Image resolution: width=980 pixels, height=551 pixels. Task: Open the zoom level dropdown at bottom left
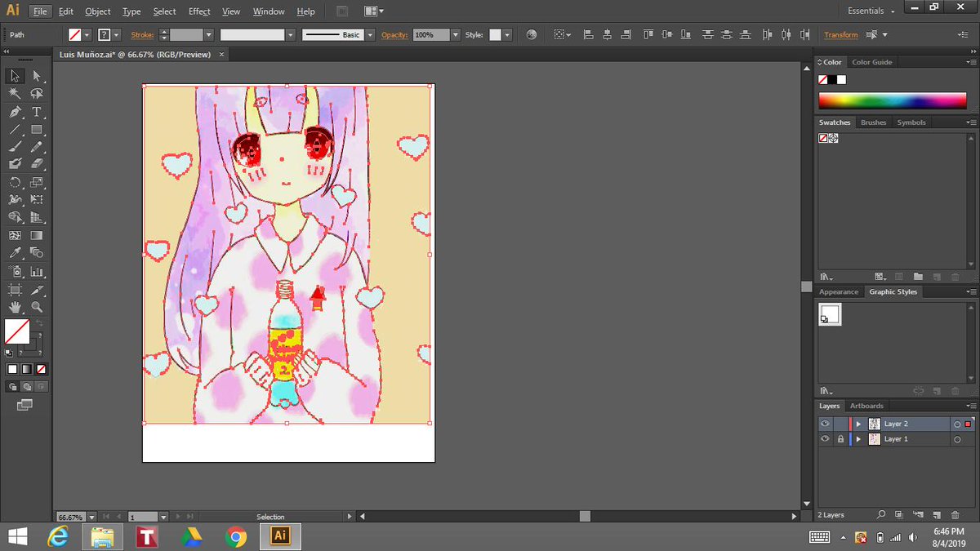91,517
